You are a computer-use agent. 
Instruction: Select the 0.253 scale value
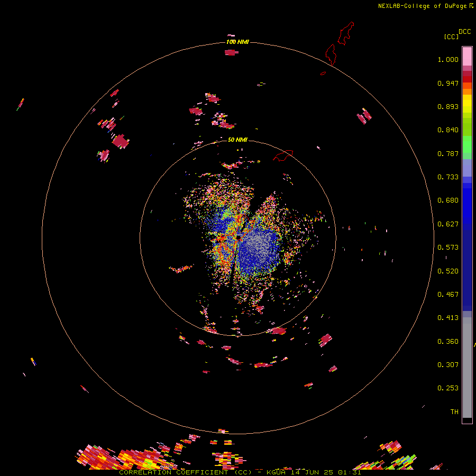tap(448, 388)
